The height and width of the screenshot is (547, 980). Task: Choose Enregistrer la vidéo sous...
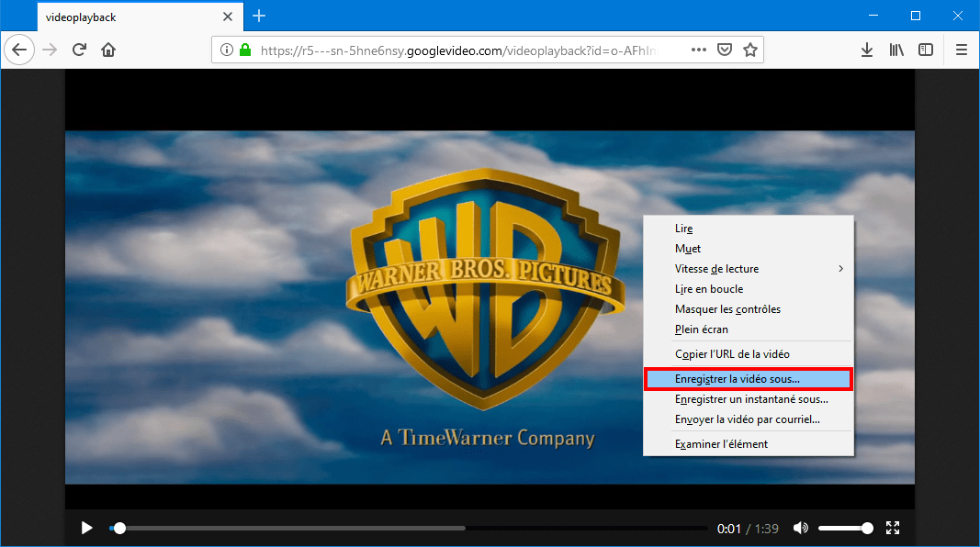pyautogui.click(x=749, y=379)
